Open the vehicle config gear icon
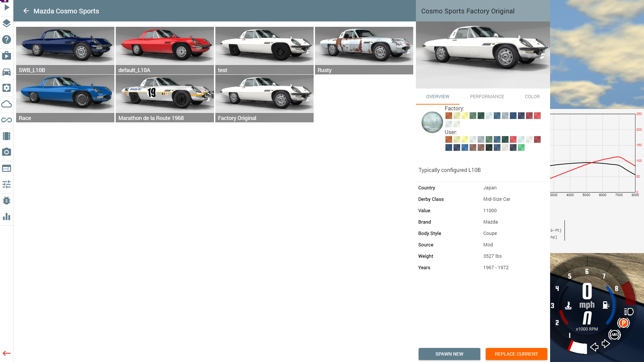Image resolution: width=644 pixels, height=362 pixels. 7,88
